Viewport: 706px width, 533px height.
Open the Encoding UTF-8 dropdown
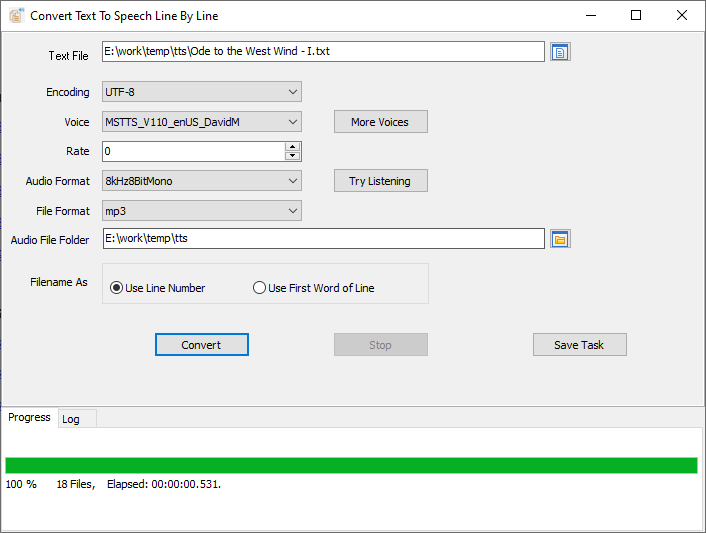(202, 92)
